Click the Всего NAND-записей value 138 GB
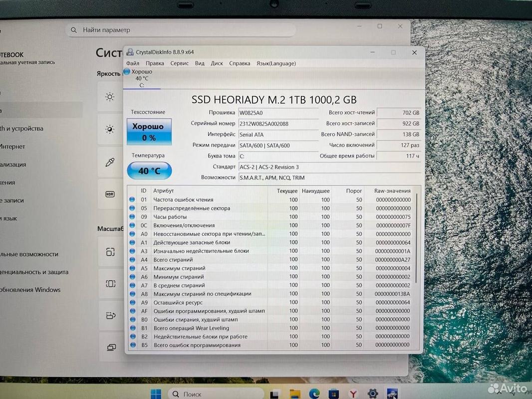Viewport: 532px width, 399px height. pos(399,134)
